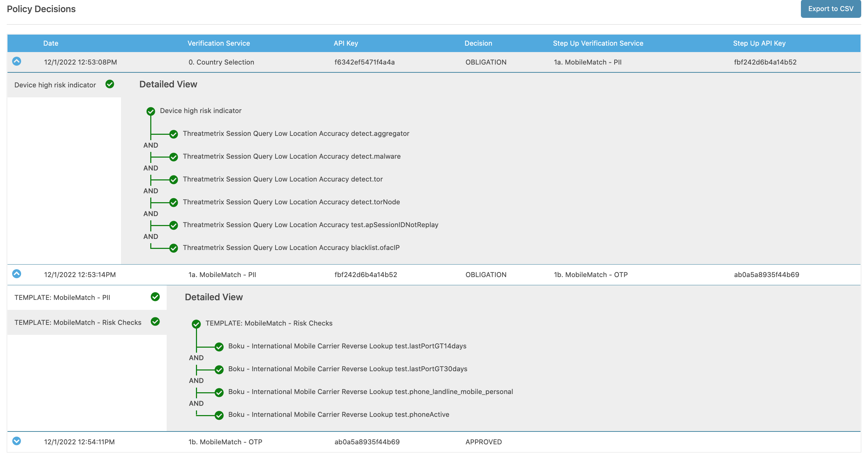Click check icon for detect.tor rule
Image resolution: width=868 pixels, height=460 pixels.
click(x=174, y=180)
